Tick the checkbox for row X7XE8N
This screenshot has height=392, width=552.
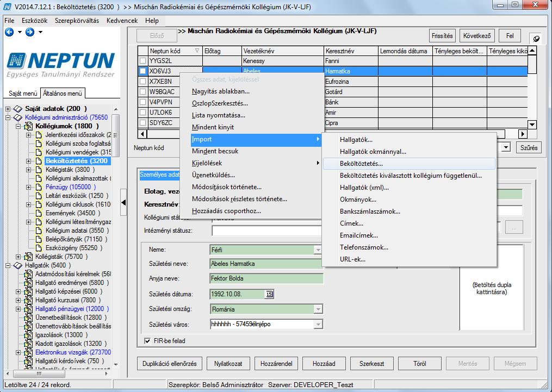click(x=143, y=82)
